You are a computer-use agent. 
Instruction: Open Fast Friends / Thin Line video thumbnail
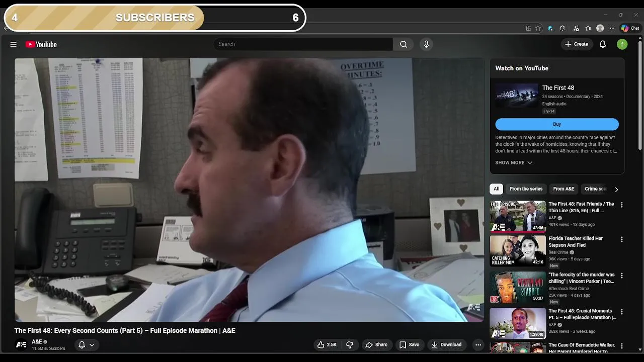[518, 216]
